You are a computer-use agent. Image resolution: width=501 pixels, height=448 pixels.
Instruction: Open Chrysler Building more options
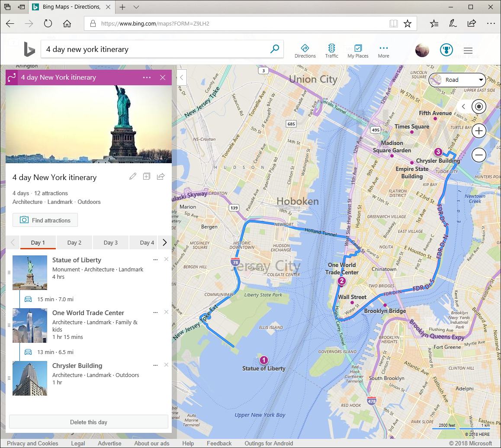155,365
